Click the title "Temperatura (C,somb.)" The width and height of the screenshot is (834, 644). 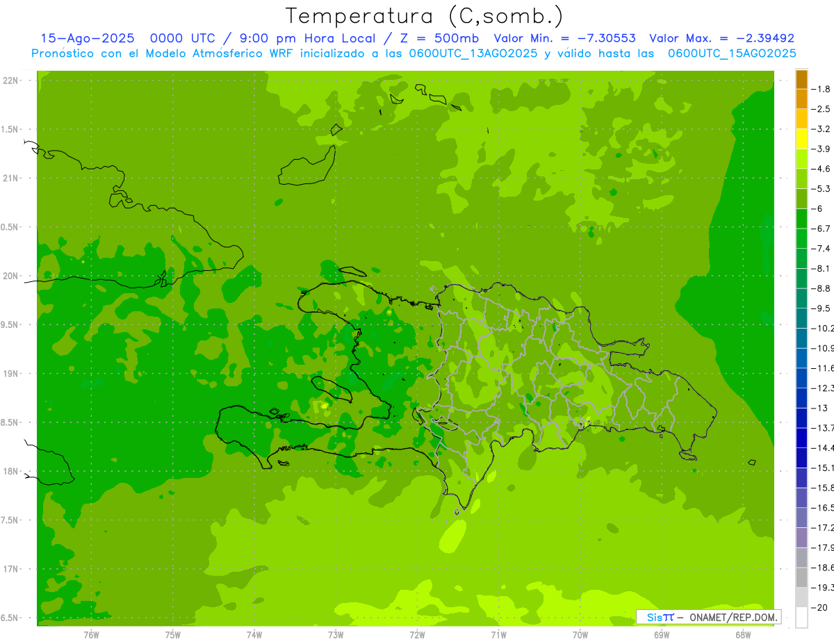coord(425,16)
